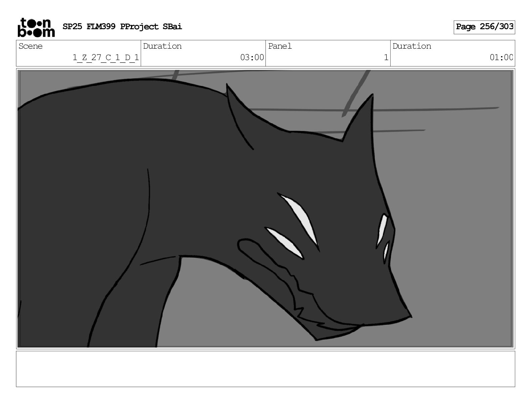Click the scene duration value '03:00'
532x411 pixels.
252,58
